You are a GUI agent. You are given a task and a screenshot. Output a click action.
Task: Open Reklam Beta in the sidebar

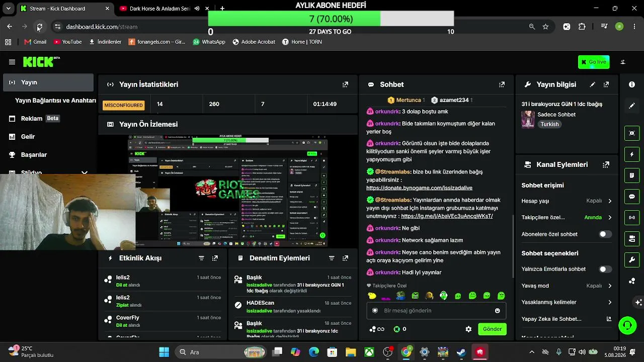(48, 119)
